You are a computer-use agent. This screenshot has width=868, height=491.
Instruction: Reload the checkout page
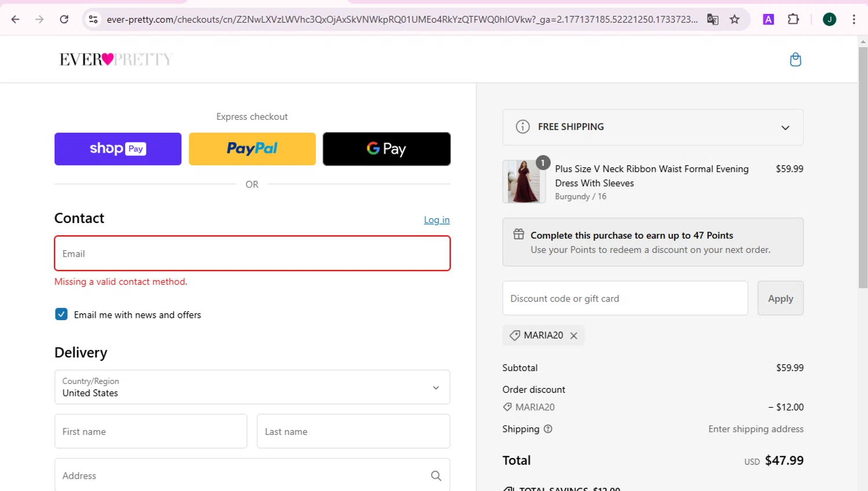[64, 19]
